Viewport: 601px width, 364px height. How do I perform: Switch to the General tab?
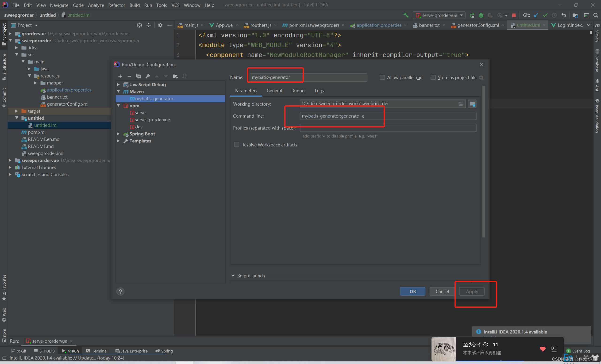click(x=274, y=90)
